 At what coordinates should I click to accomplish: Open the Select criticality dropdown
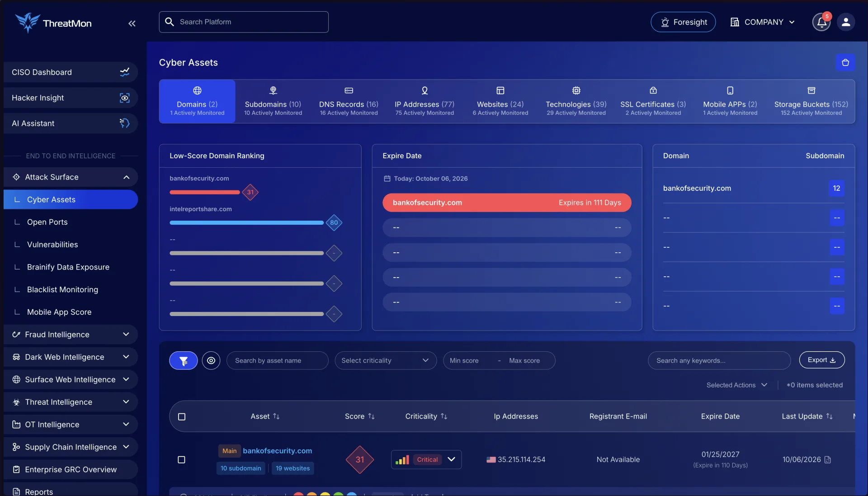(x=386, y=360)
